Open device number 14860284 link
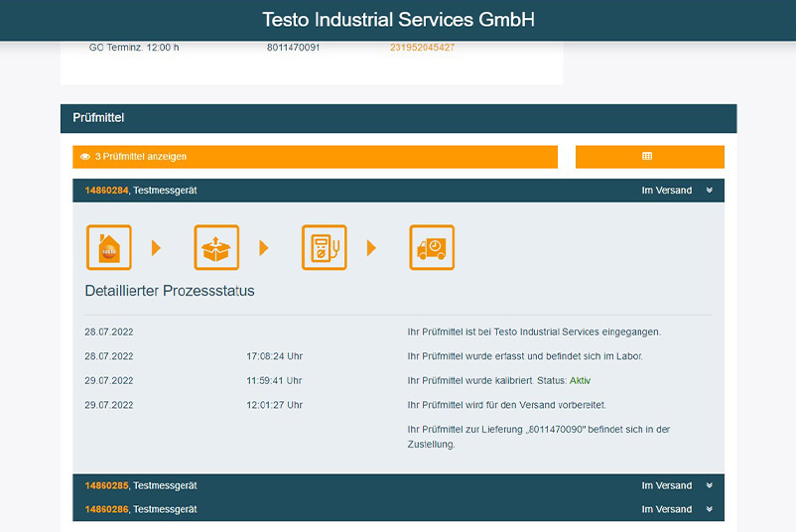The width and height of the screenshot is (796, 532). [106, 191]
